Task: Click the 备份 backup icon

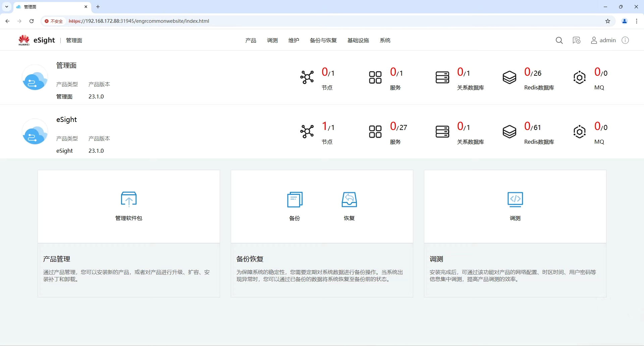Action: [295, 200]
